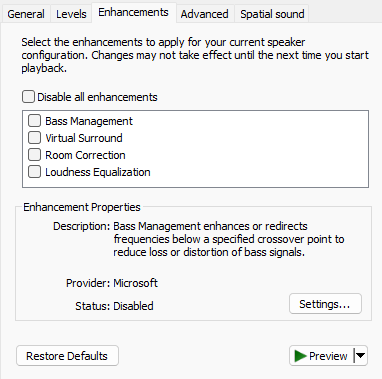Open the Levels tab
This screenshot has width=382, height=379.
(x=71, y=14)
